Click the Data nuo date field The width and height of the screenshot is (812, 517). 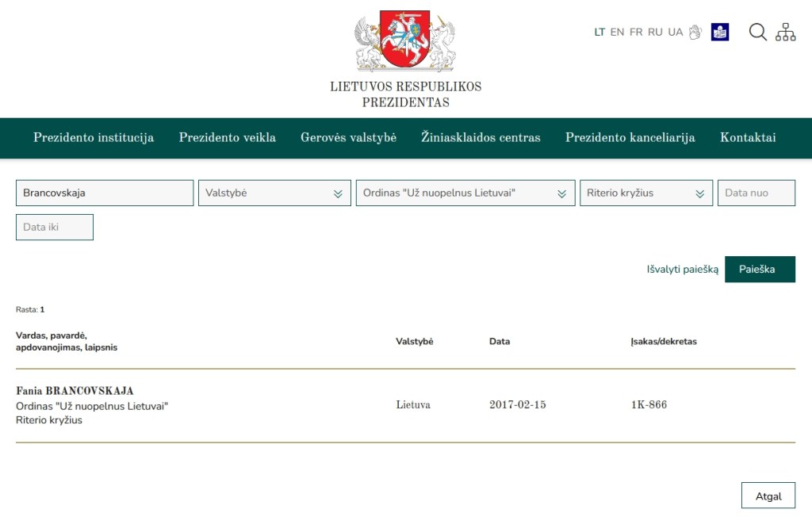[x=756, y=193]
